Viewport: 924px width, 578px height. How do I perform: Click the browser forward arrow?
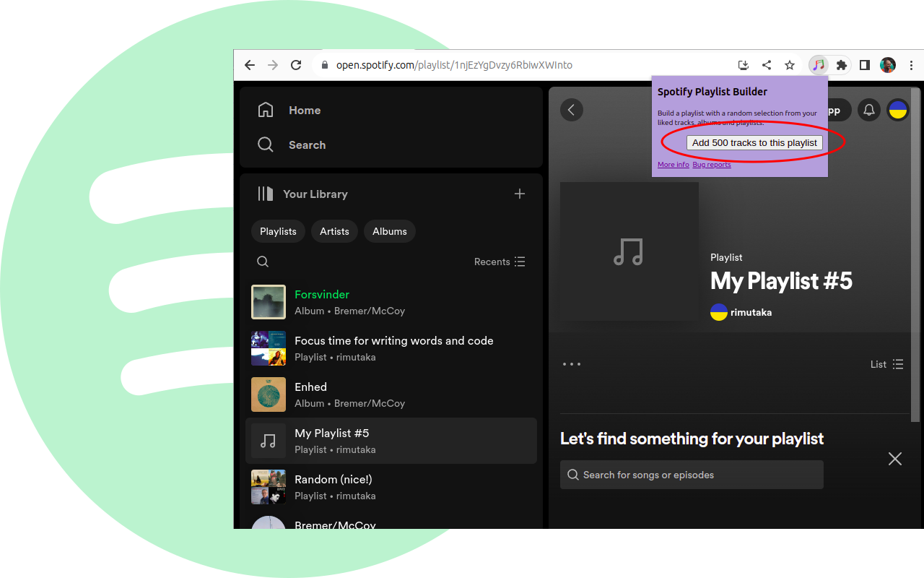pos(273,65)
